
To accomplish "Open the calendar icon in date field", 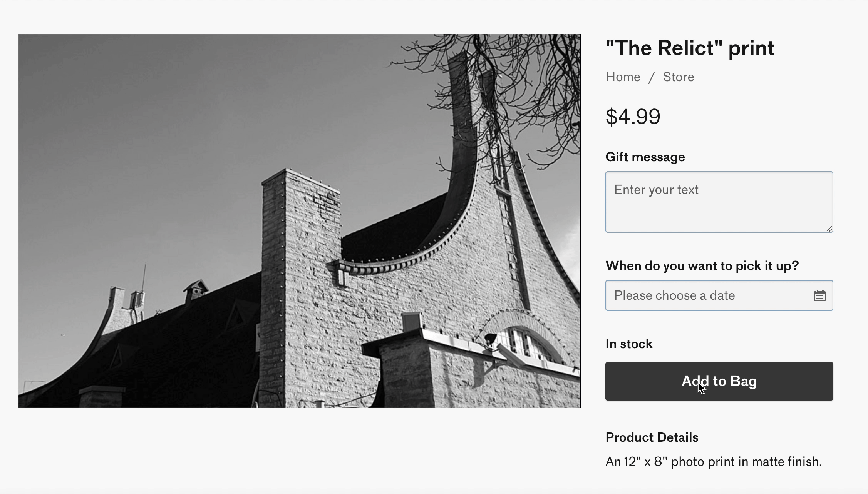I will 819,296.
